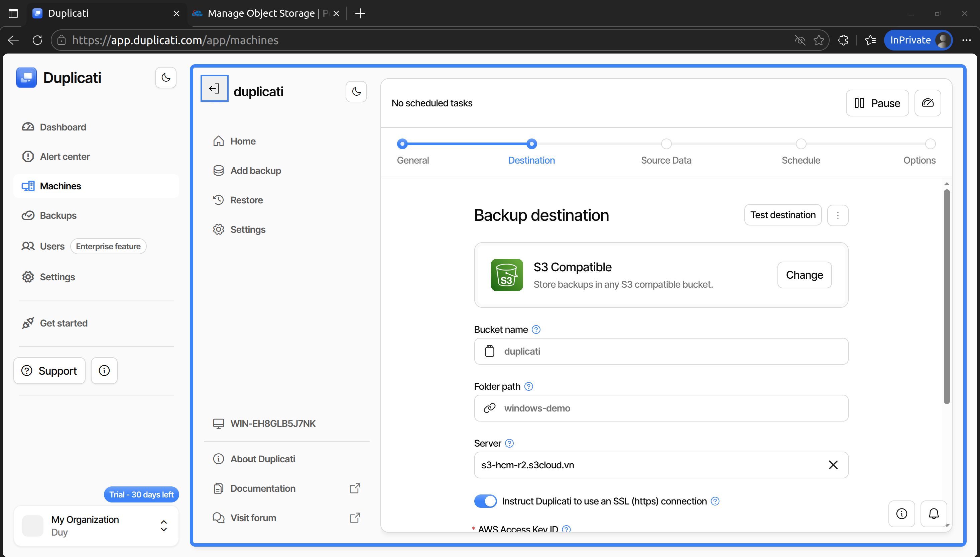Click the exit machine view icon
The image size is (980, 557).
click(215, 89)
